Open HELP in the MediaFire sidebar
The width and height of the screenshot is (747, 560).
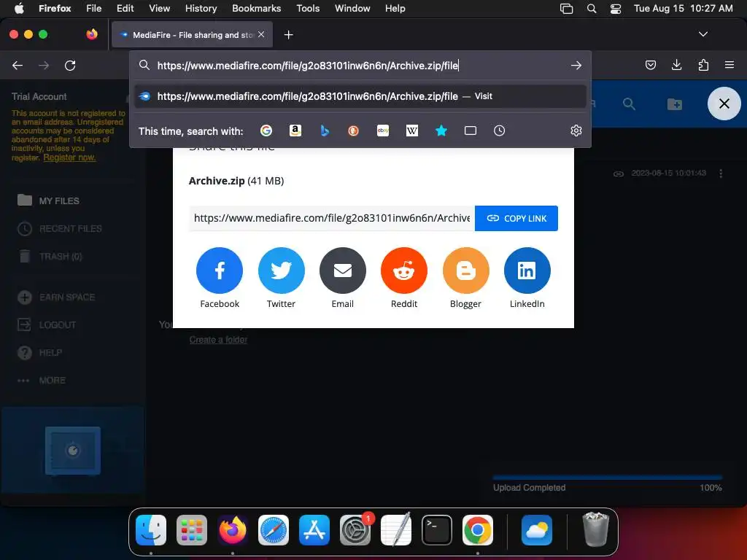click(40, 352)
